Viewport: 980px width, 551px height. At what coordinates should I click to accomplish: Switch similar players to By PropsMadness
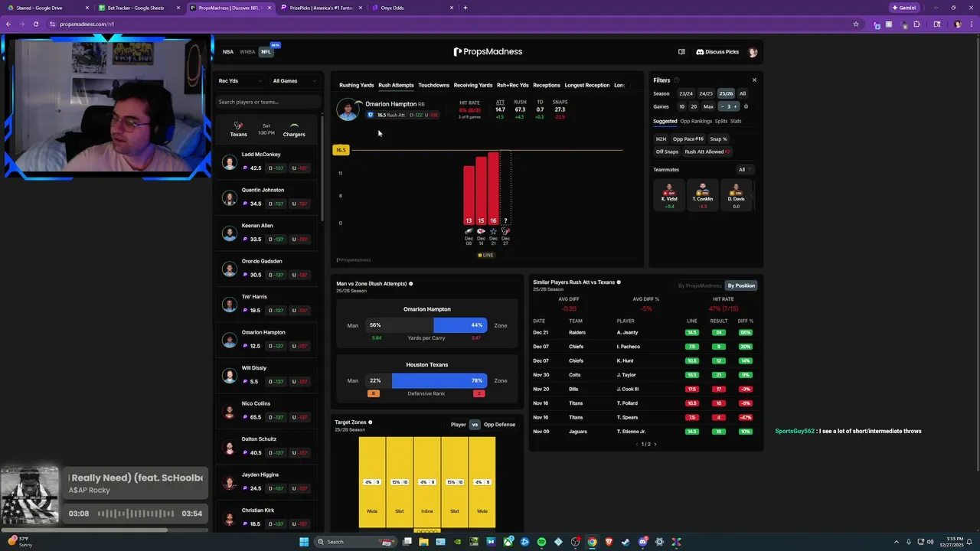coord(700,285)
